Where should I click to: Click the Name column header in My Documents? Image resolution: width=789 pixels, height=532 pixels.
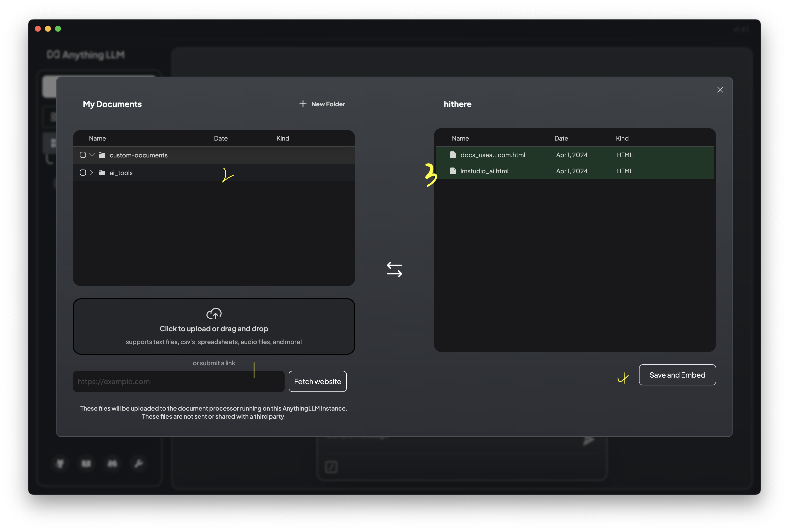pyautogui.click(x=98, y=139)
